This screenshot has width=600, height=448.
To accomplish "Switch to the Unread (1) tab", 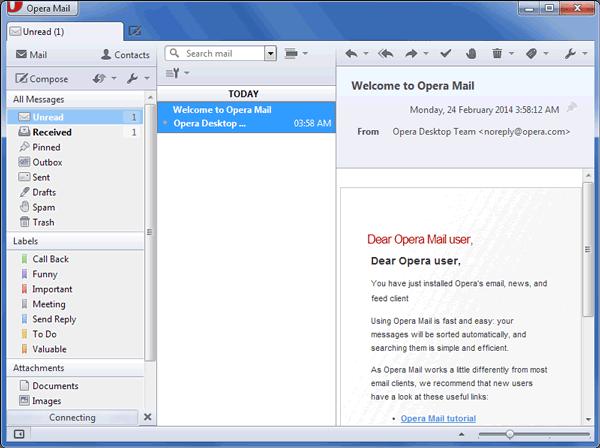I will [65, 31].
